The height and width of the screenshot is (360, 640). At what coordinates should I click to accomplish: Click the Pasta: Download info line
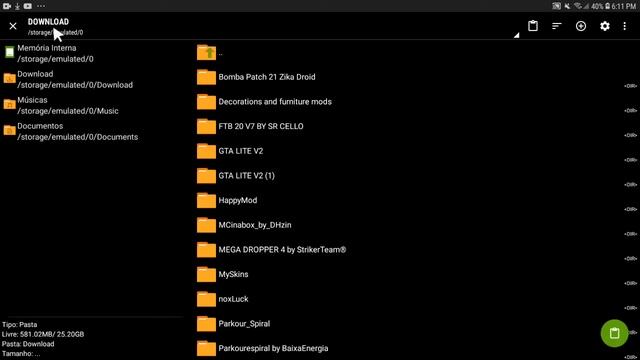[28, 344]
